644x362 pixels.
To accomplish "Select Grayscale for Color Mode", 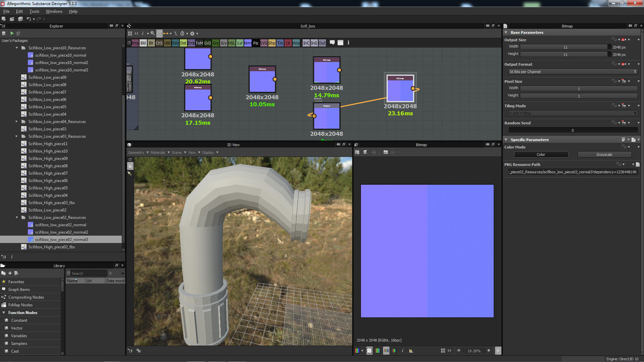I will [x=604, y=155].
